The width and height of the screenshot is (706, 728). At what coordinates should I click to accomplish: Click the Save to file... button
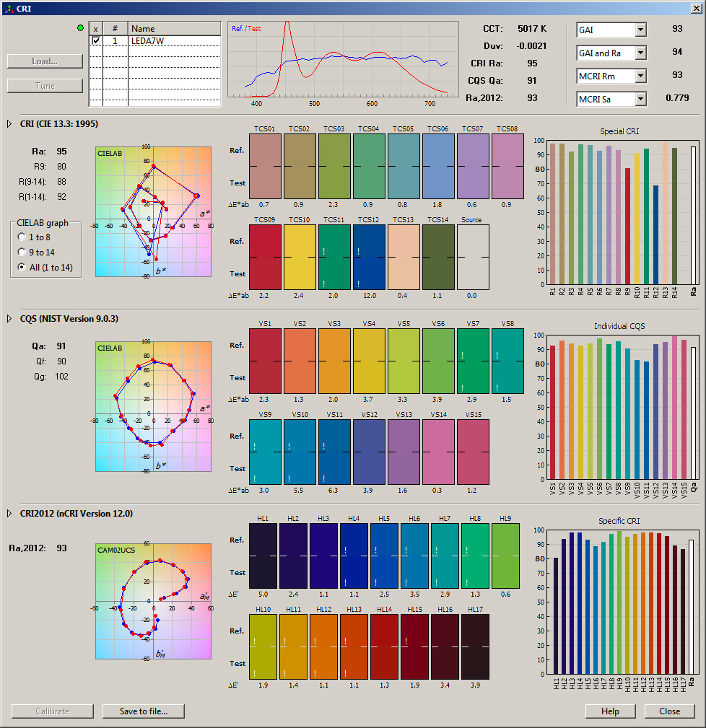143,711
